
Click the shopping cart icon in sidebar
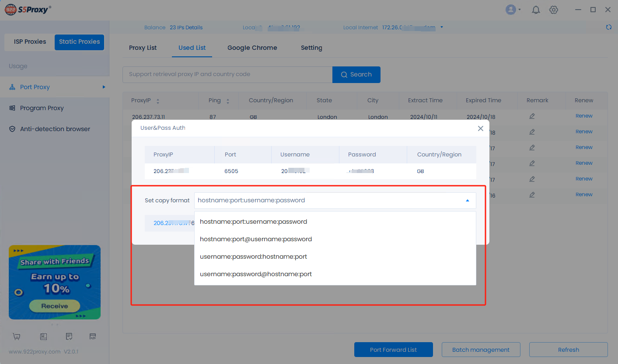[x=17, y=336]
